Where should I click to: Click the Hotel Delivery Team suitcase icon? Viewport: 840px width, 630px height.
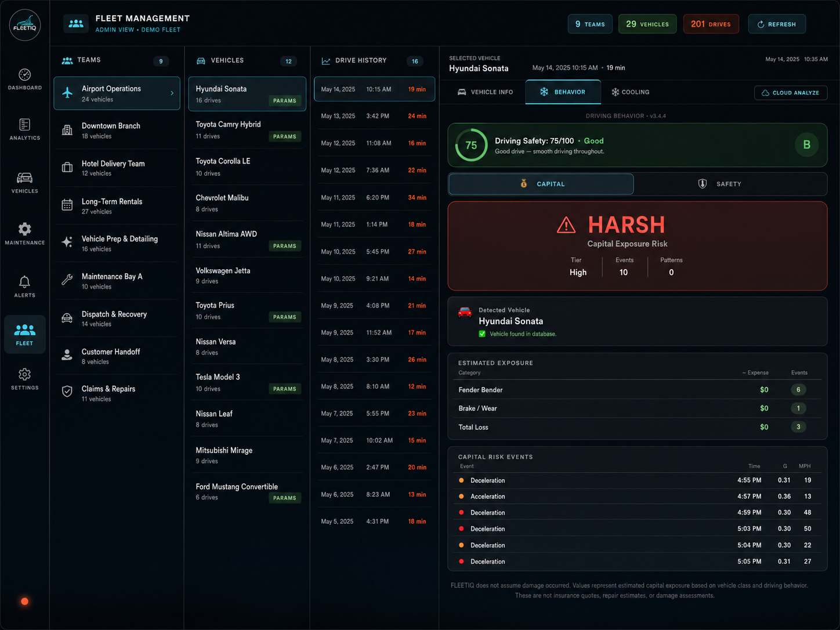point(67,168)
